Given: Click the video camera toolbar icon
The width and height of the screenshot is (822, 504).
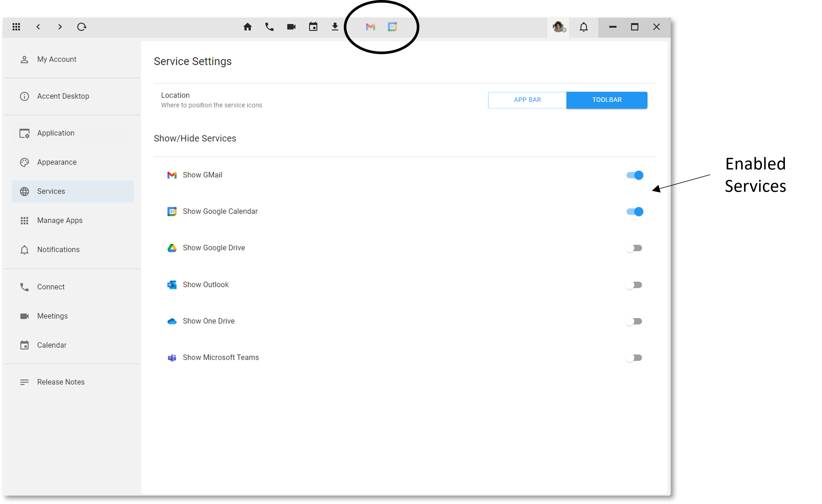Looking at the screenshot, I should tap(291, 27).
